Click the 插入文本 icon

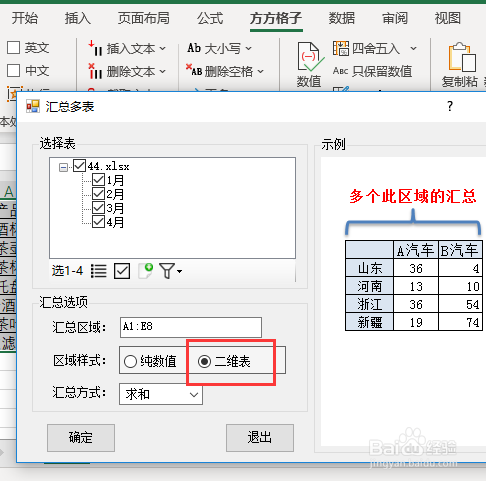(95, 49)
